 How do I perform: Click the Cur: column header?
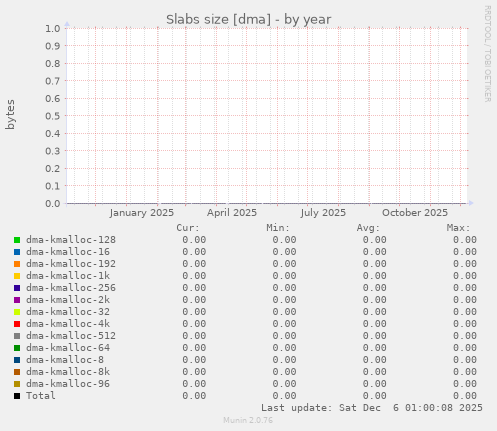[188, 228]
